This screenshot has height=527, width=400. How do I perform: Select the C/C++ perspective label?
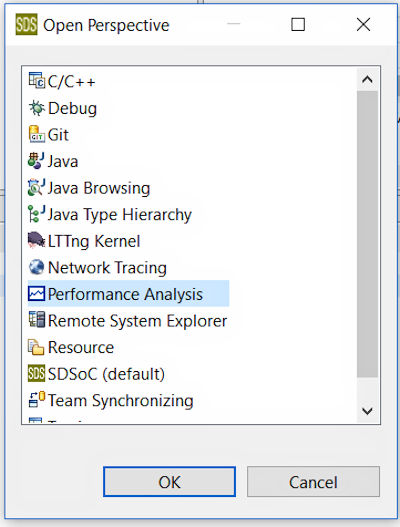click(x=72, y=81)
